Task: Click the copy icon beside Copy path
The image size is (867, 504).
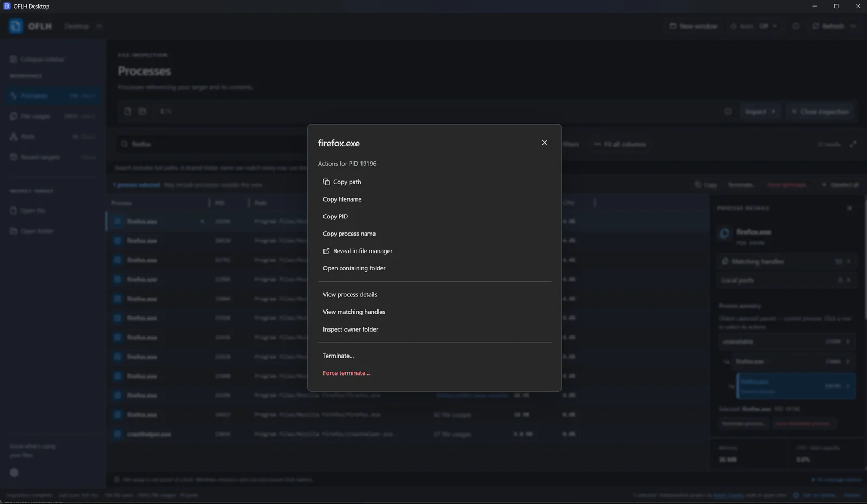Action: point(326,182)
